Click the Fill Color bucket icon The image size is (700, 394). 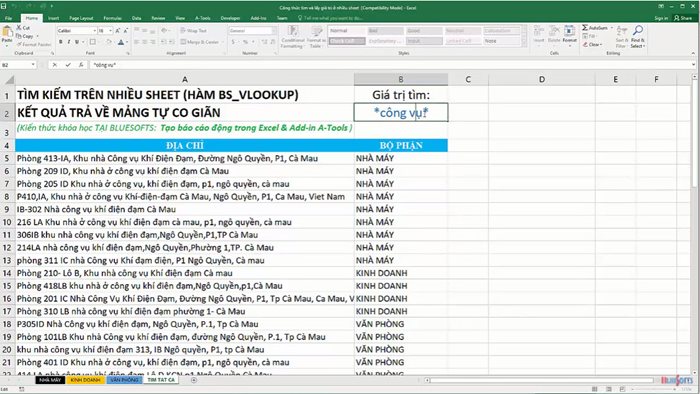pos(108,42)
